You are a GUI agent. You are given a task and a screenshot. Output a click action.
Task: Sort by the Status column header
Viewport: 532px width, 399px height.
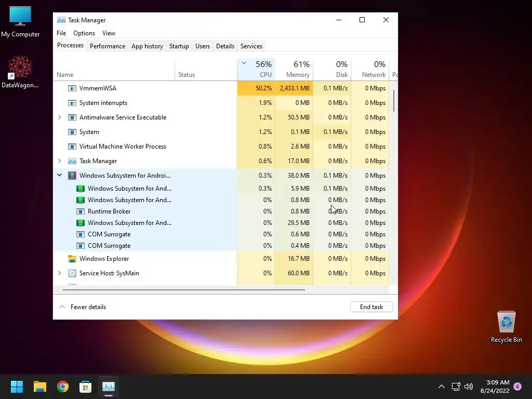[x=206, y=69]
